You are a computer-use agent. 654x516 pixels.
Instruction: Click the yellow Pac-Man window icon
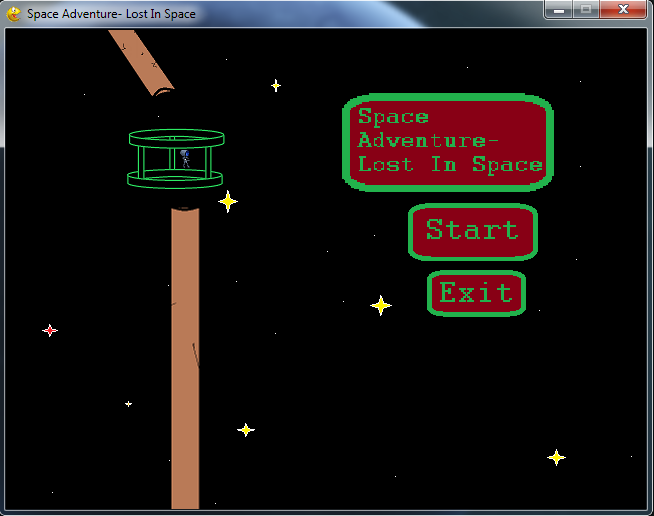coord(14,14)
